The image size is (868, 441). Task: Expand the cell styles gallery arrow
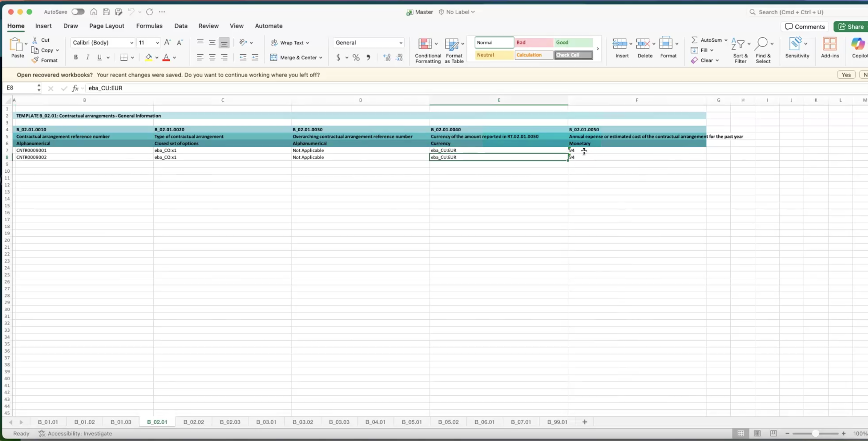coord(598,49)
